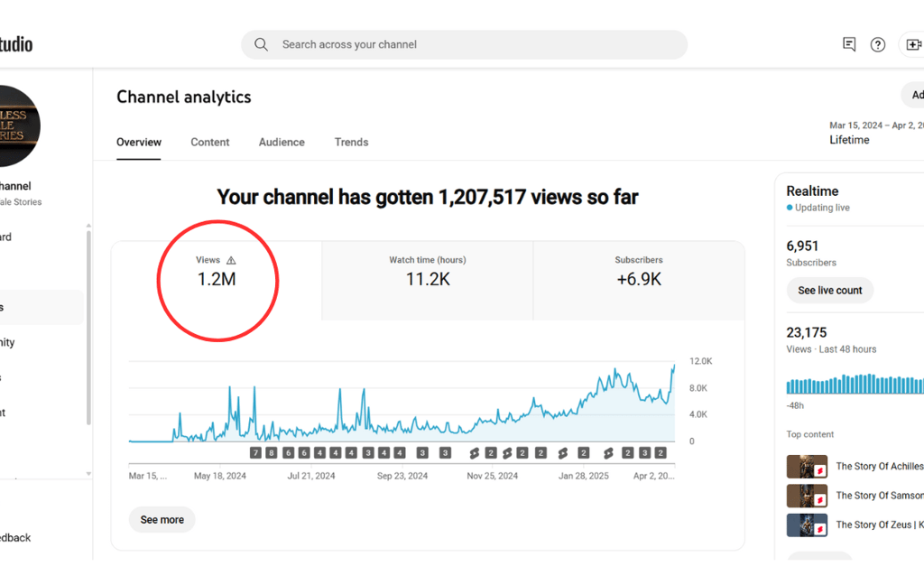The width and height of the screenshot is (924, 585).
Task: Click the Realtime 48-hour bar chart
Action: tap(855, 384)
